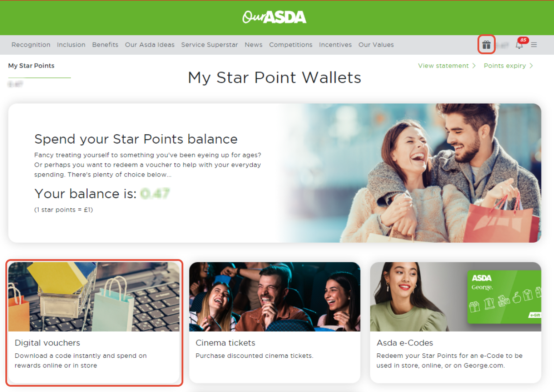Open Incentives from the nav bar
The height and width of the screenshot is (392, 554).
coord(336,45)
